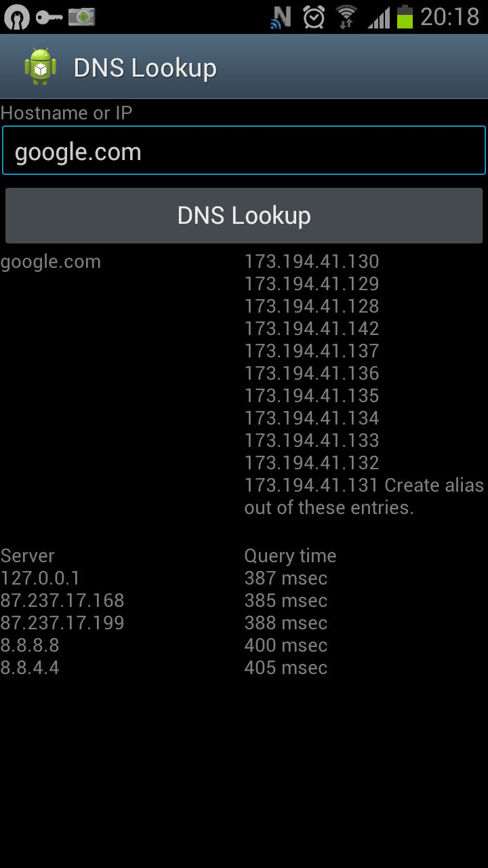Screen dimensions: 488x868
Task: Tap the alarm clock status icon
Action: [x=314, y=17]
